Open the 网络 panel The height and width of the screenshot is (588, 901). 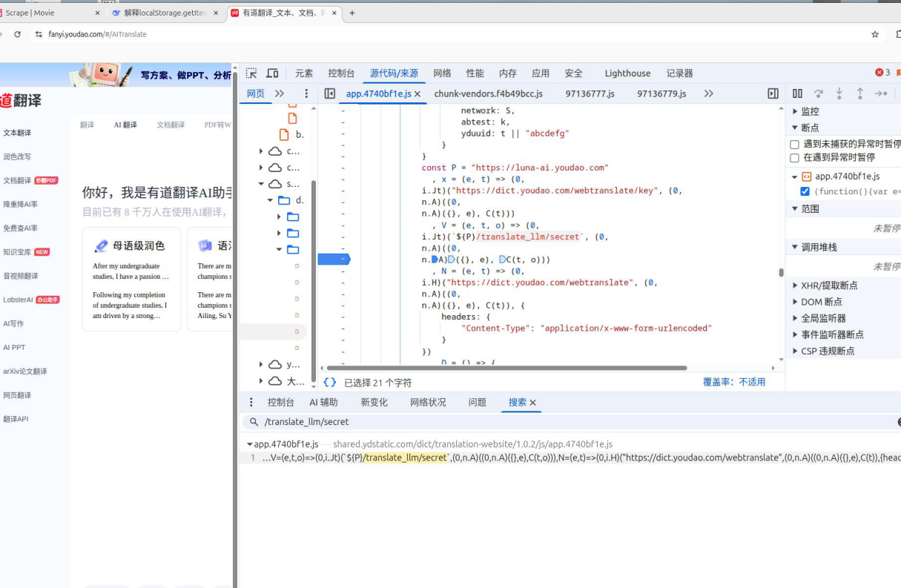click(443, 73)
